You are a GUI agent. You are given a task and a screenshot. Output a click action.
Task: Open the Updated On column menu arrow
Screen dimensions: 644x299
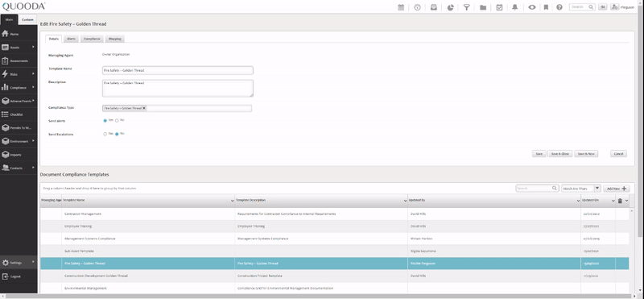(613, 201)
